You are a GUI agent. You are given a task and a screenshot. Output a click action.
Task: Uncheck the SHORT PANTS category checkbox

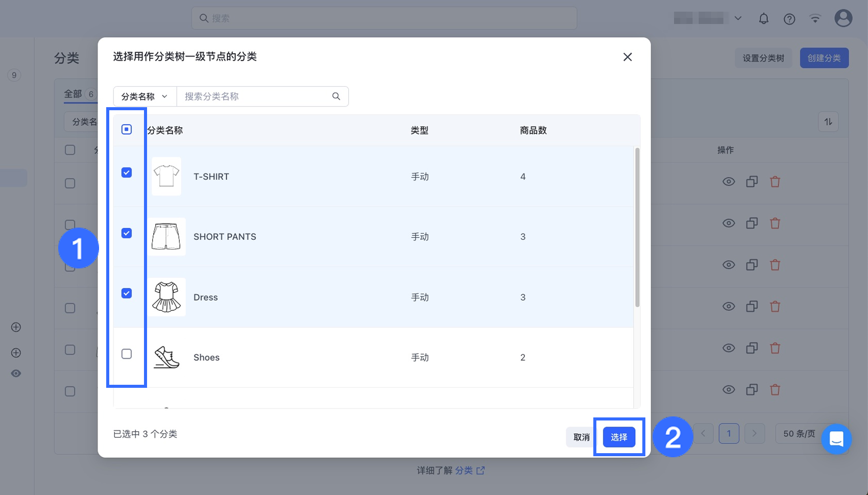click(x=127, y=233)
